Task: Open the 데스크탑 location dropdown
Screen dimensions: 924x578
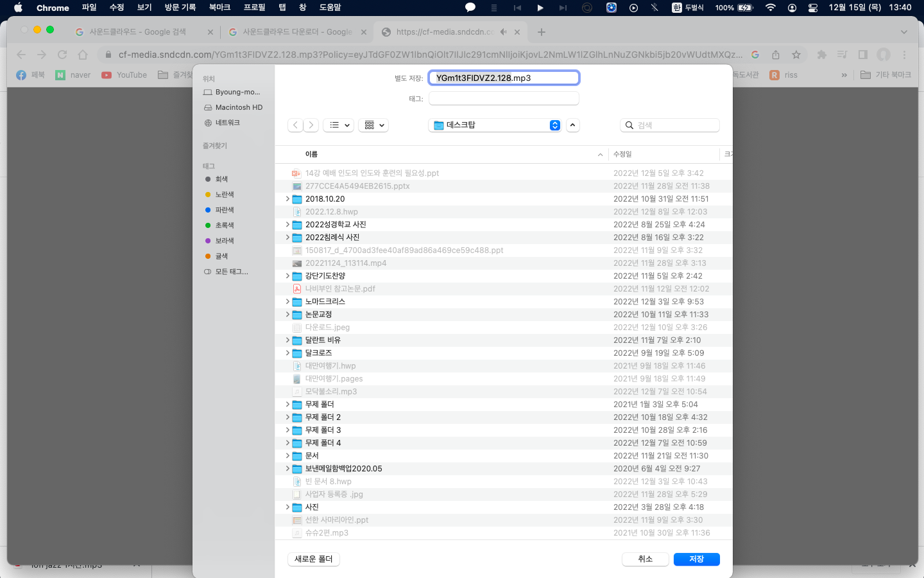Action: click(495, 125)
